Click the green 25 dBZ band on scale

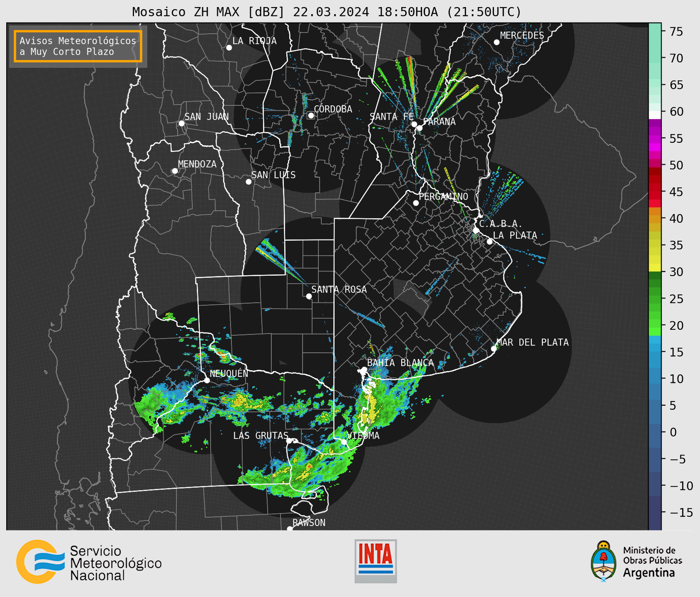(655, 299)
